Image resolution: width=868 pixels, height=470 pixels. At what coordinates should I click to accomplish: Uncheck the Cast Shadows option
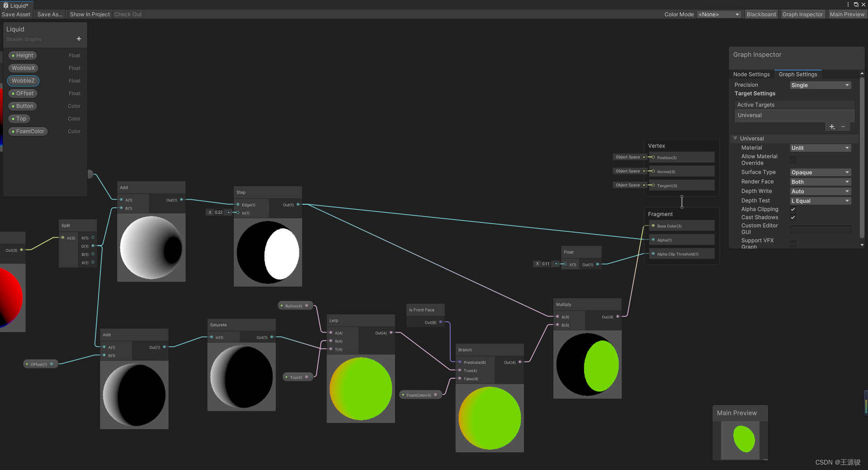coord(793,217)
